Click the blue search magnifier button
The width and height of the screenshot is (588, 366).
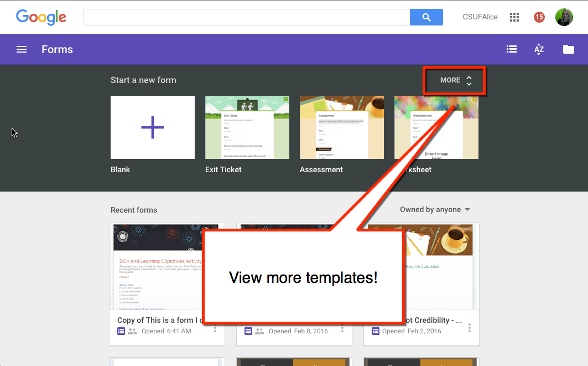click(x=426, y=17)
